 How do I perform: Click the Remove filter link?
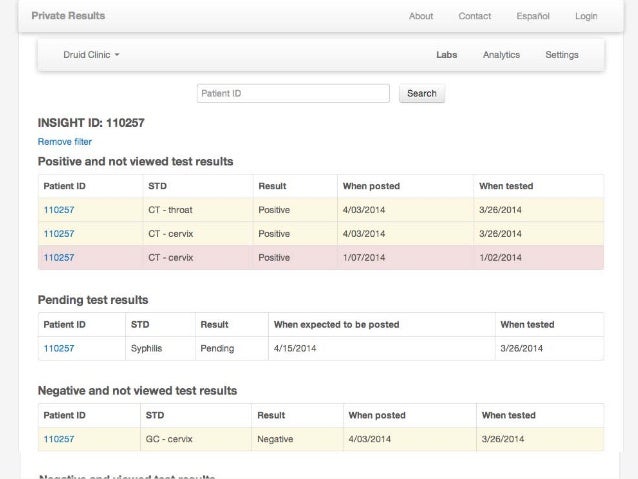65,142
